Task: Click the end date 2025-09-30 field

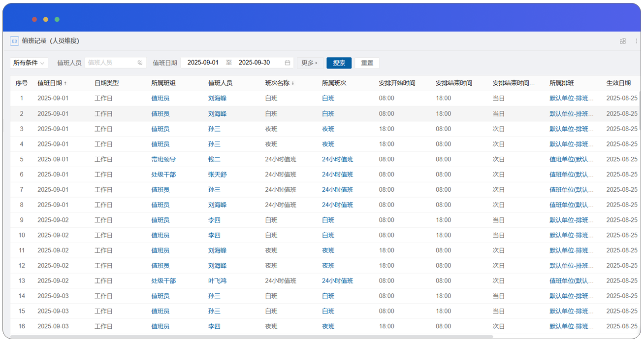Action: pos(254,63)
